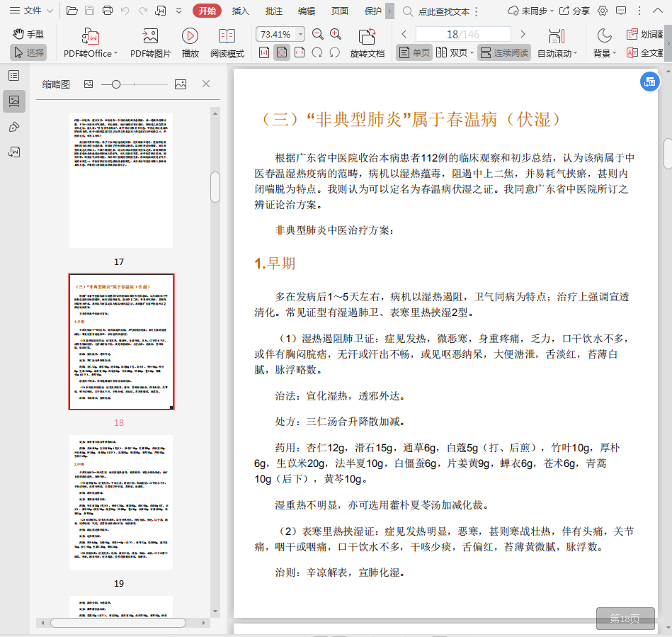Click the zoom in magnifier icon
Viewport: 672px width, 637px height.
pos(336,35)
